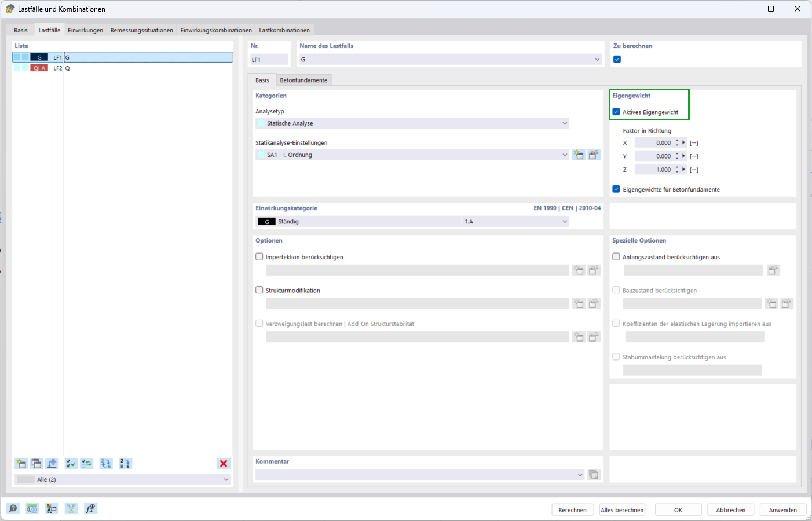Open the arrow menu next to Z factor
The image size is (812, 521).
tap(684, 169)
